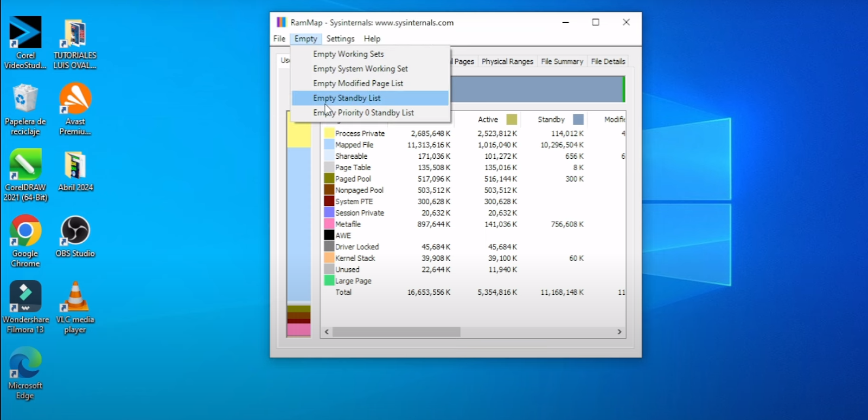Select the Unused row label

(347, 269)
